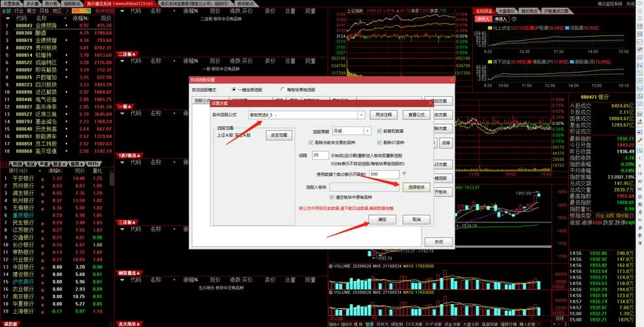Expand the 三连板 panel header
Image resolution: width=644 pixels, height=327 pixels.
coord(127,222)
